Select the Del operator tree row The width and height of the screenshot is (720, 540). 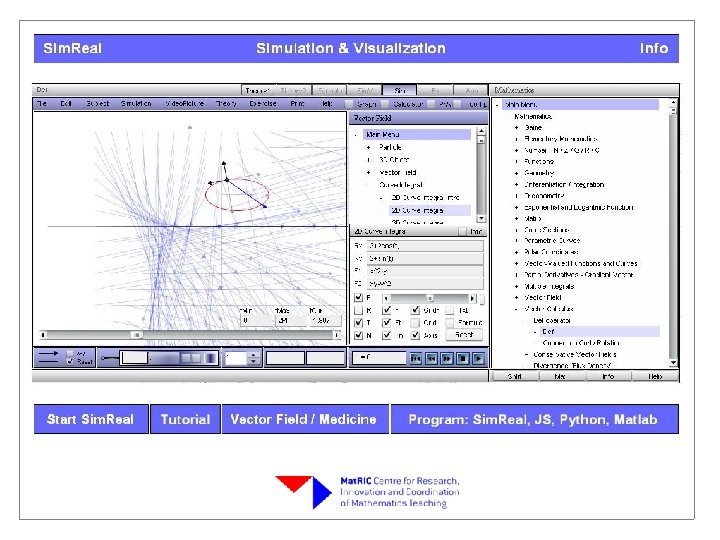point(552,321)
